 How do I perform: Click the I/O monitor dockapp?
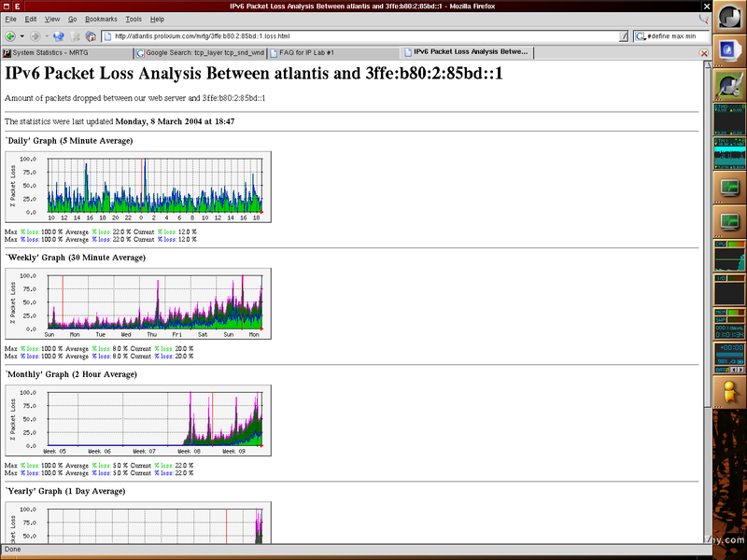[729, 290]
